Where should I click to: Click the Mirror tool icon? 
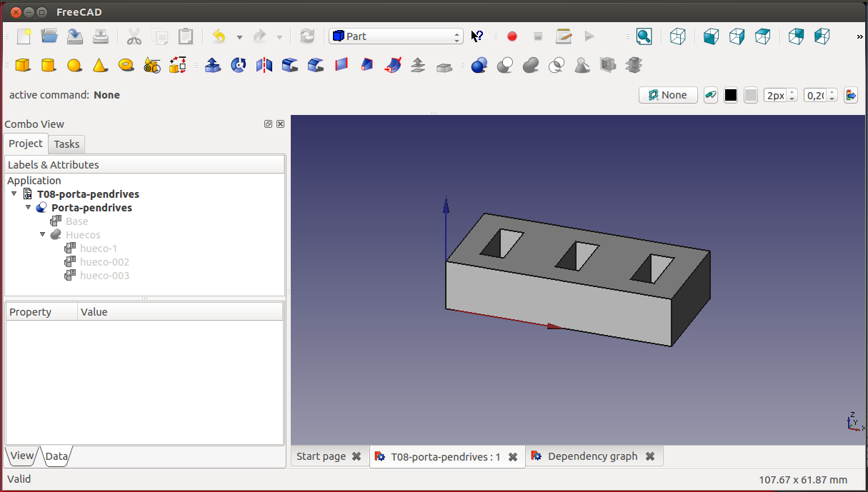pos(264,66)
